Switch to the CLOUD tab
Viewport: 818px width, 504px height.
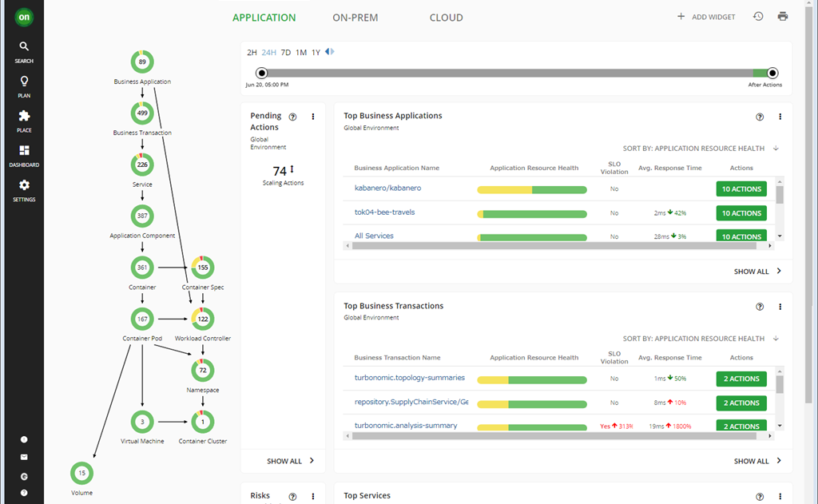click(x=446, y=18)
